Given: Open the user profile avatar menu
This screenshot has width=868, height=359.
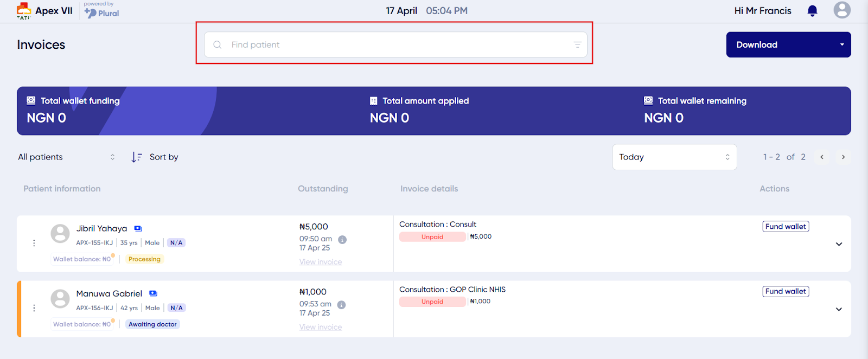Looking at the screenshot, I should click(x=842, y=10).
